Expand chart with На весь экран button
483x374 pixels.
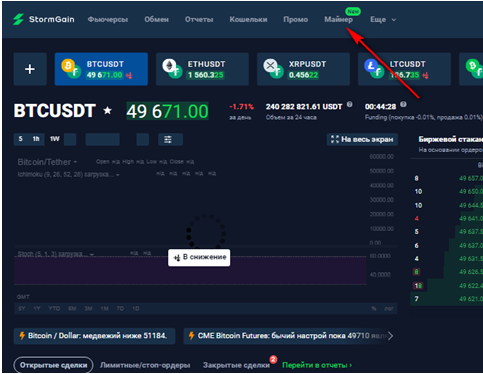362,139
